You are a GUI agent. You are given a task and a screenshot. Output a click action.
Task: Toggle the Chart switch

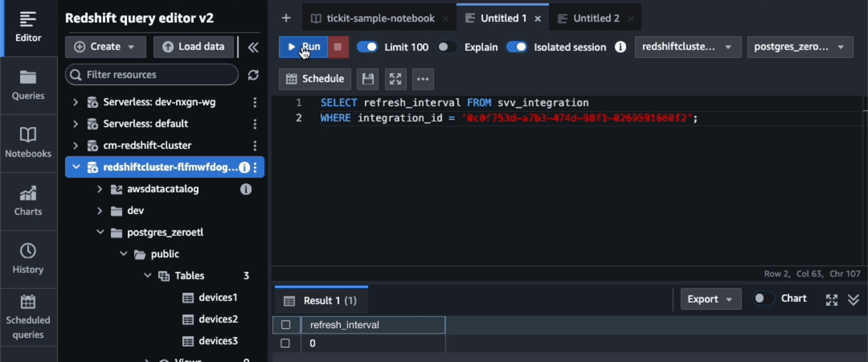coord(764,299)
